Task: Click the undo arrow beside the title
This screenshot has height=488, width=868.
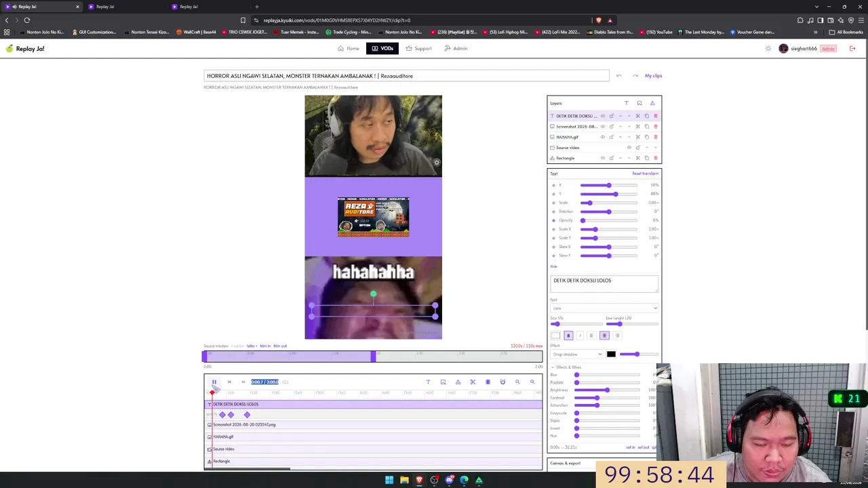Action: click(618, 76)
